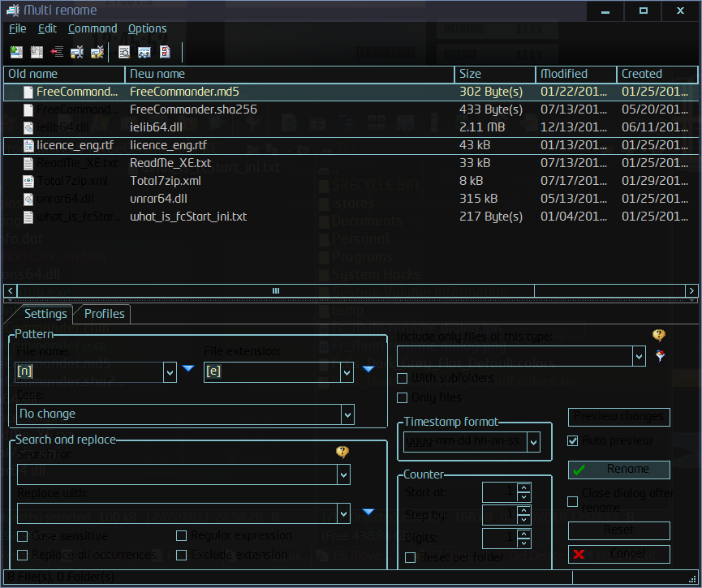Viewport: 702px width, 588px height.
Task: Click blue placeholder arrow next to File name
Action: click(188, 369)
